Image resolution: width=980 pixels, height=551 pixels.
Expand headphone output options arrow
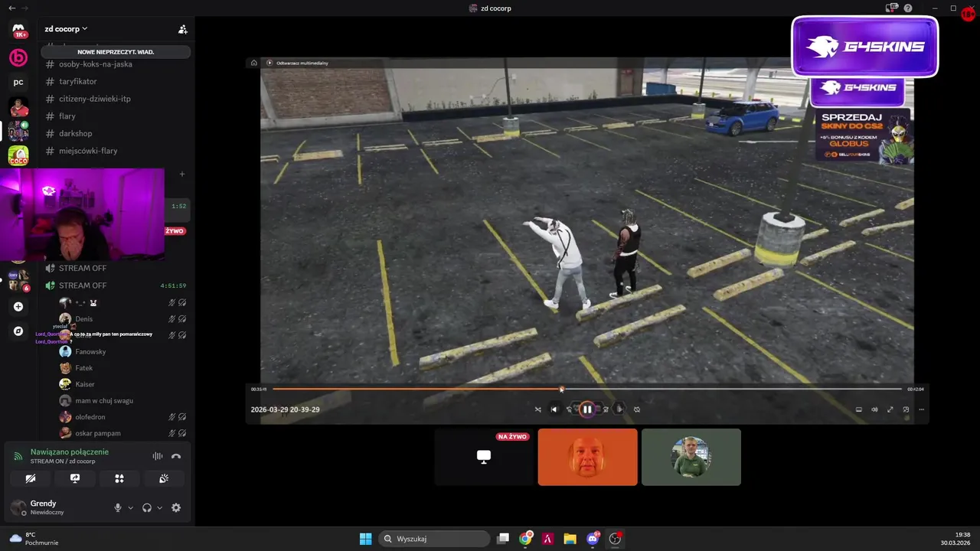coord(159,508)
